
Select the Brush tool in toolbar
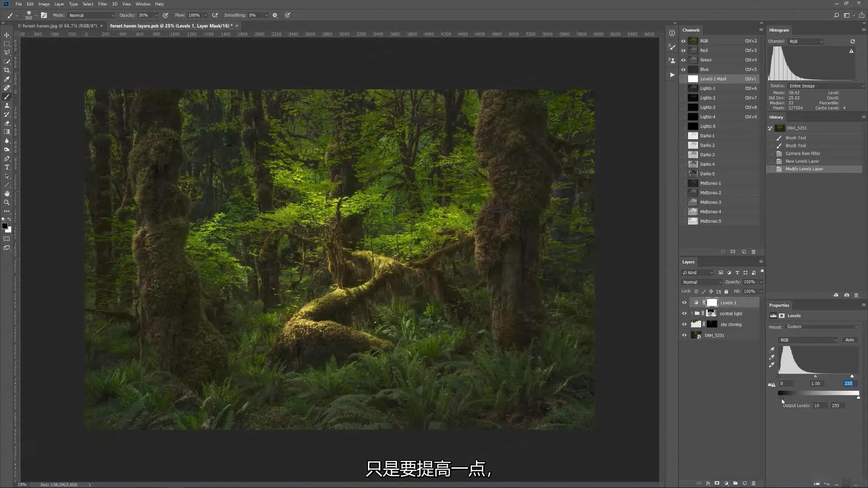coord(7,97)
